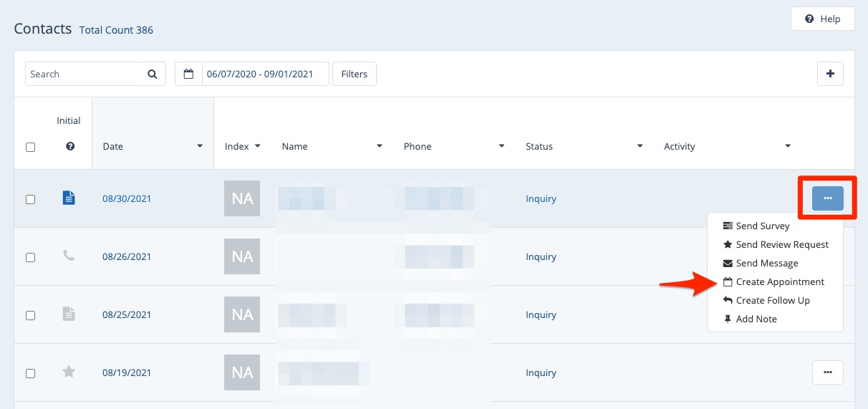Click the document icon for 08/30/2021

click(x=69, y=198)
